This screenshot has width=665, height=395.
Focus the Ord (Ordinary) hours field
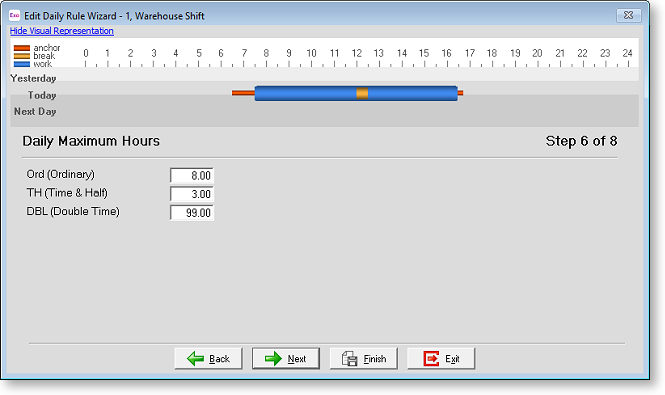coord(192,175)
